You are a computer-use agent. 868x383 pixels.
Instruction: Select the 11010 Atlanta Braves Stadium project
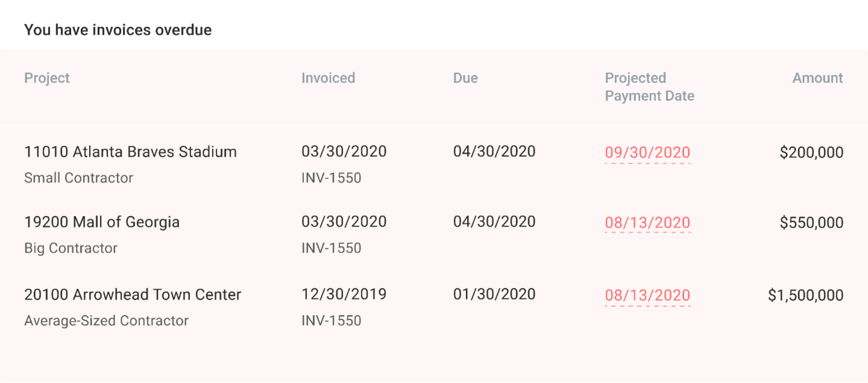pos(131,152)
